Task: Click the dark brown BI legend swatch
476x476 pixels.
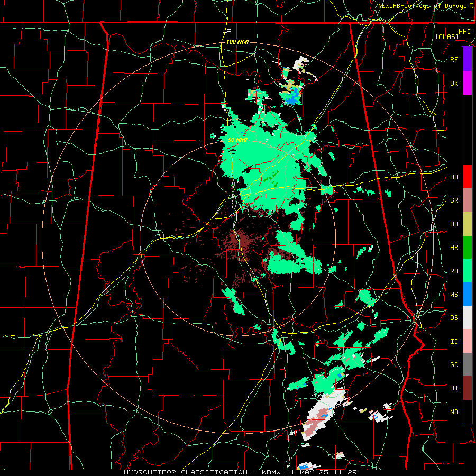Action: 467,388
